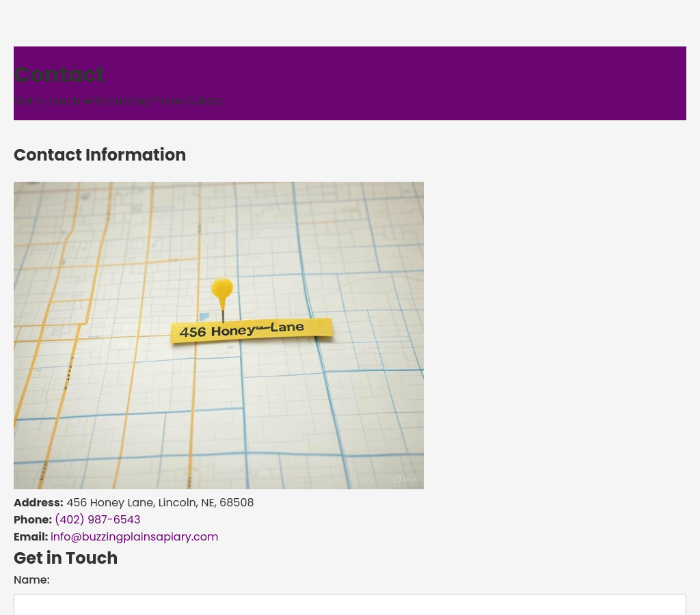Click the word 'Grok' in the map watermark
The image size is (700, 615).
pyautogui.click(x=410, y=480)
